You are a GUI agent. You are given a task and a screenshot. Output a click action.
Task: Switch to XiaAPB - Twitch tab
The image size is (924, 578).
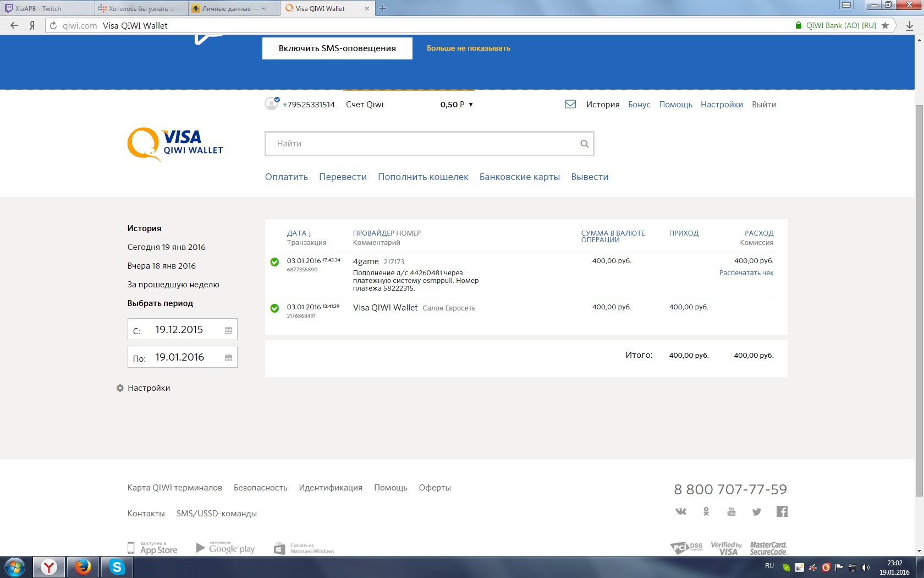click(x=47, y=8)
